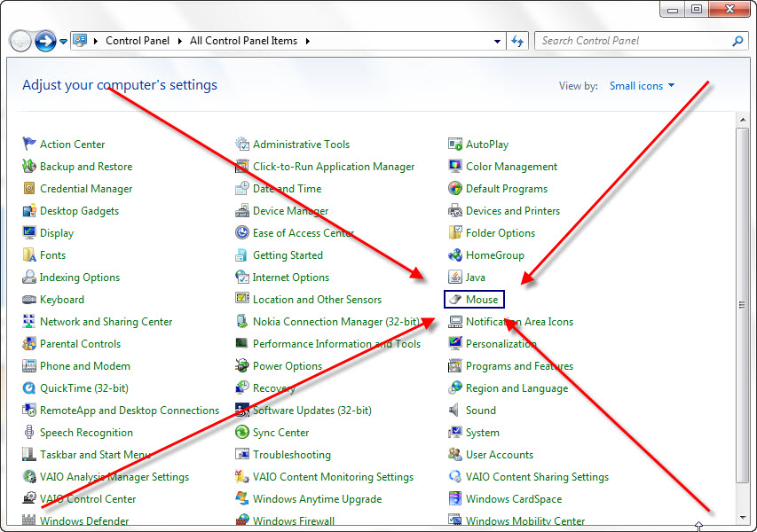
Task: Expand the arrow after Control Panel breadcrumb
Action: 179,41
